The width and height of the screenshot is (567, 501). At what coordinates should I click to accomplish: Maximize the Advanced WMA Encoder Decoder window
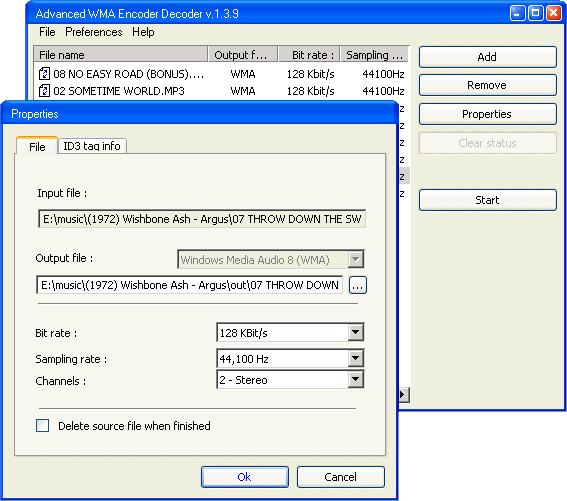(536, 13)
